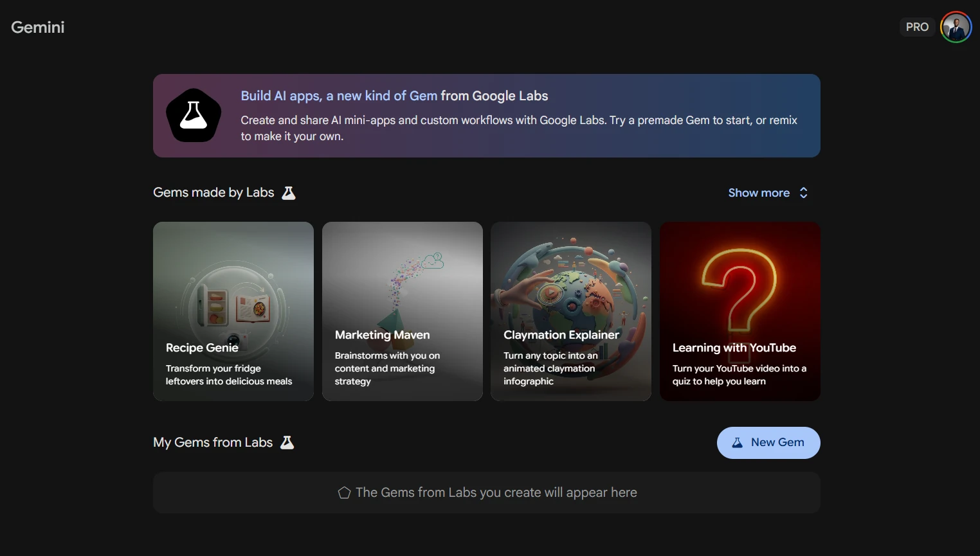
Task: Click 'Transform your fridge leftovers' description text
Action: coord(229,375)
